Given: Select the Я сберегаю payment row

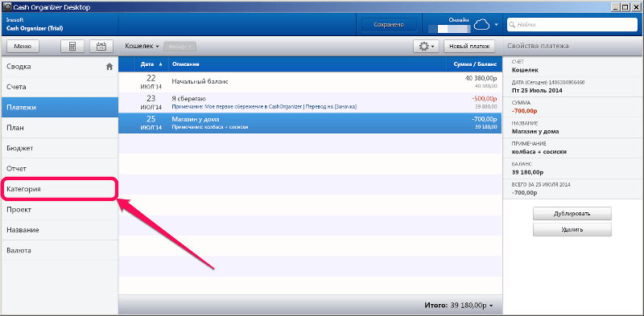Looking at the screenshot, I should coord(310,103).
